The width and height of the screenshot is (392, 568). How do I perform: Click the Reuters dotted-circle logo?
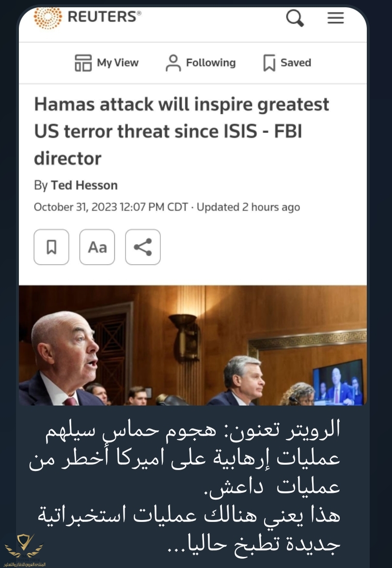(48, 17)
